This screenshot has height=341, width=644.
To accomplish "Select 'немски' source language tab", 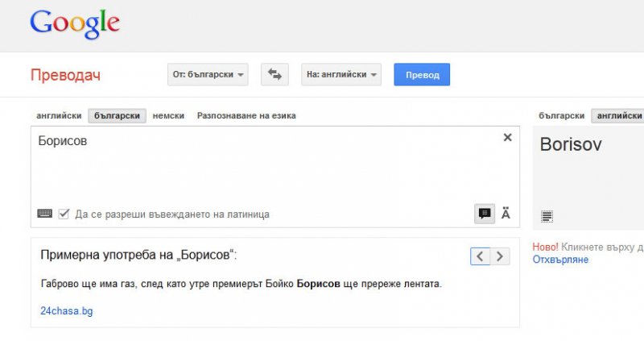I will pos(168,115).
